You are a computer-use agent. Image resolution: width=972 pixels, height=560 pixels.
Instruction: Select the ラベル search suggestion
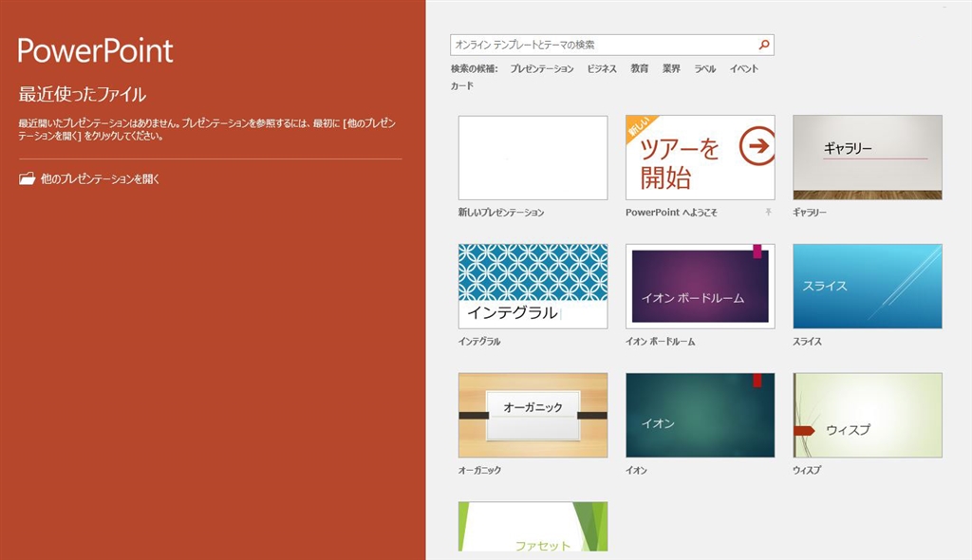coord(705,69)
